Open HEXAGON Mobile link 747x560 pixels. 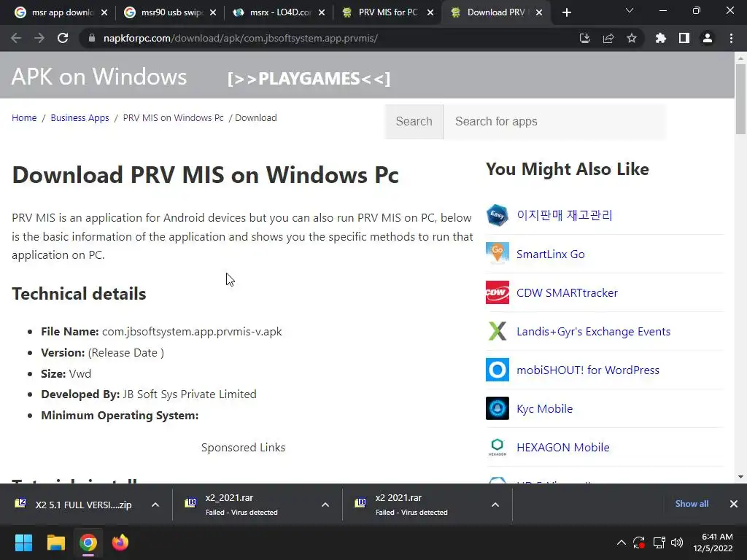pyautogui.click(x=562, y=448)
